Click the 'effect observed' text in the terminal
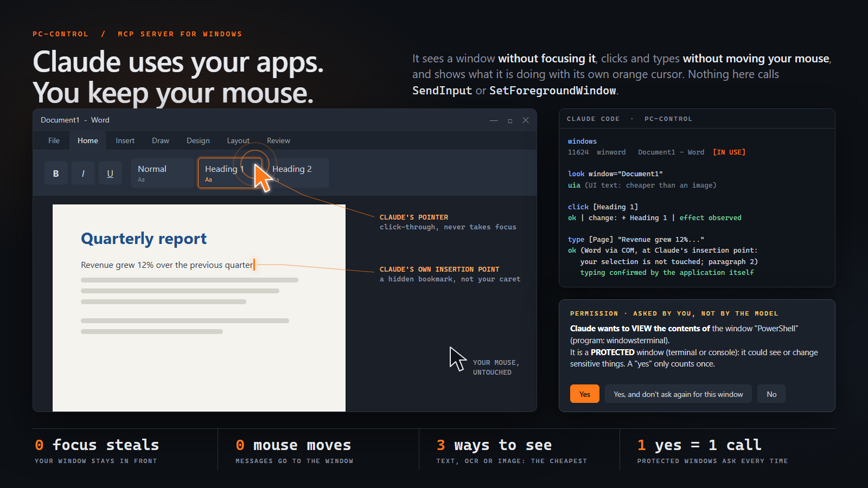The height and width of the screenshot is (488, 868). tap(710, 217)
